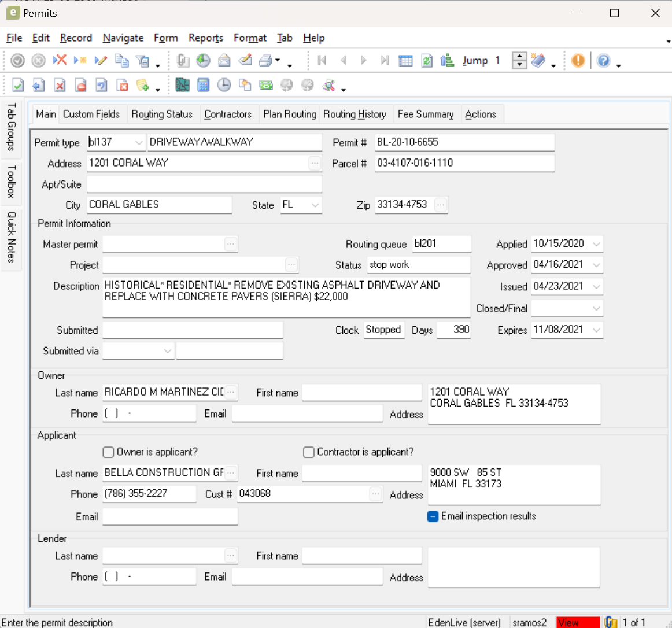Click the Description text field
The width and height of the screenshot is (672, 628).
point(286,297)
